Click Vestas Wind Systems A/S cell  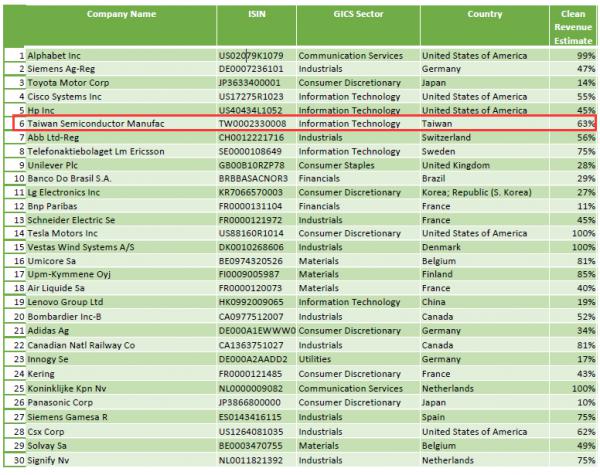point(121,247)
